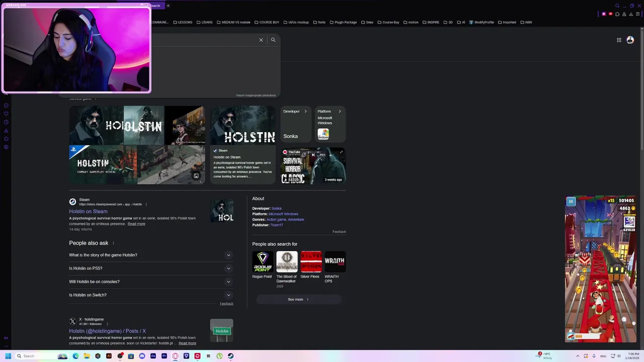
Task: Open Premiere Pro from the taskbar
Action: coord(164,356)
